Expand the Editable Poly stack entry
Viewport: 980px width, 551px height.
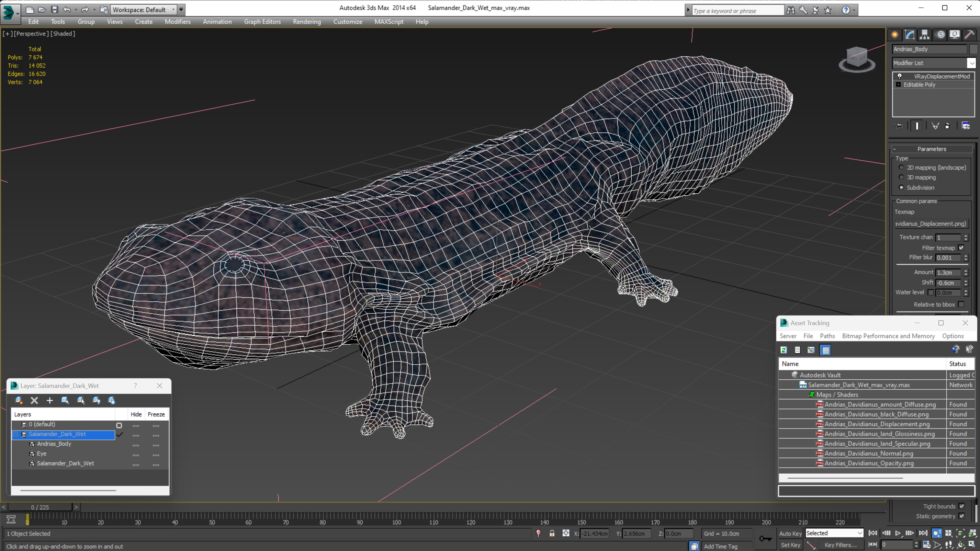(x=898, y=84)
